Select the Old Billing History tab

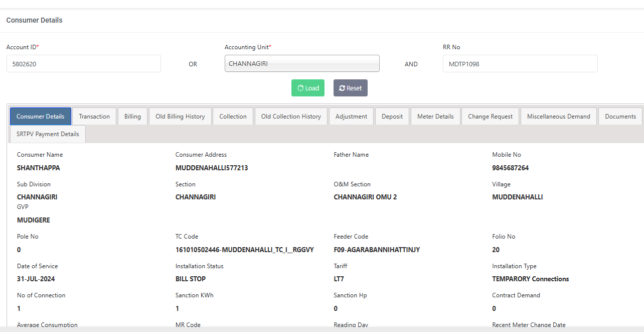[180, 117]
